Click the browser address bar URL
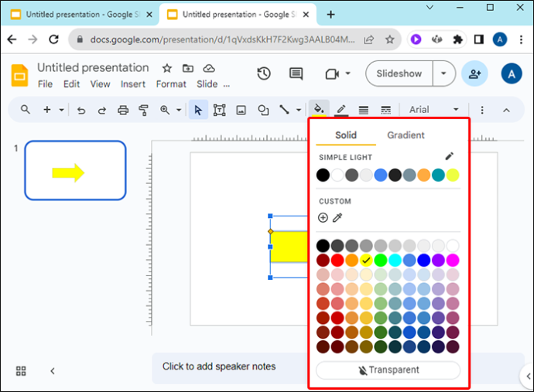Screen dimensions: 534x392 222,39
